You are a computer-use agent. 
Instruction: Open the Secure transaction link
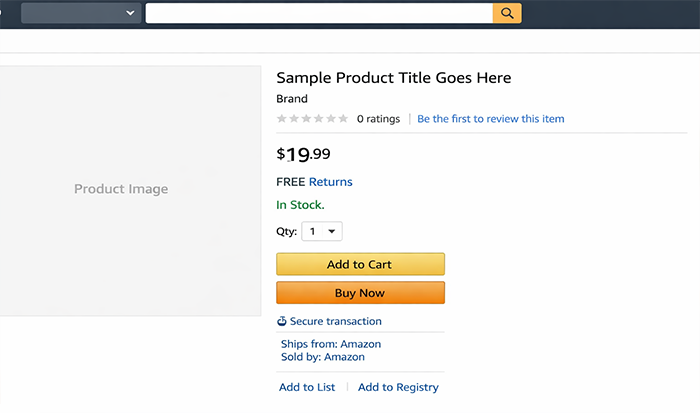point(335,322)
